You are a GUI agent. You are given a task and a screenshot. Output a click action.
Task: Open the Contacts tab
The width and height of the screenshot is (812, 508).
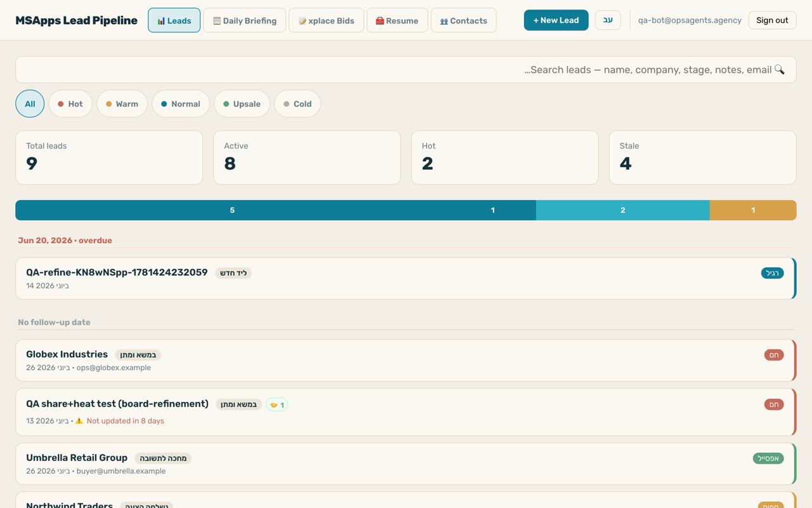(464, 20)
